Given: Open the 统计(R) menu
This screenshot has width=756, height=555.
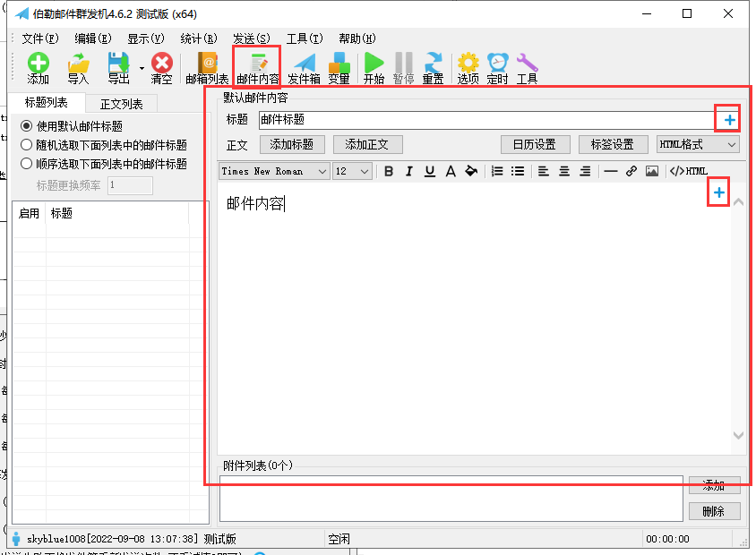Looking at the screenshot, I should pyautogui.click(x=198, y=38).
